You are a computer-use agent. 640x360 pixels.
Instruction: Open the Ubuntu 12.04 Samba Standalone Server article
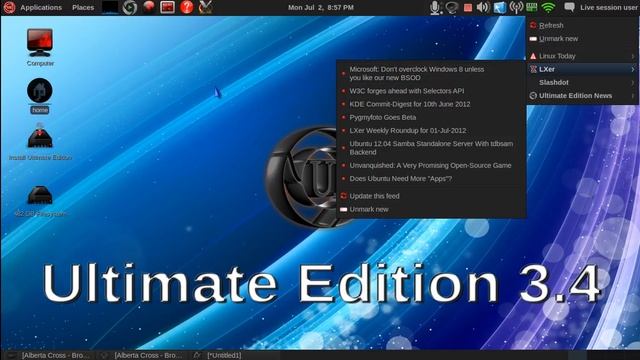[x=431, y=148]
